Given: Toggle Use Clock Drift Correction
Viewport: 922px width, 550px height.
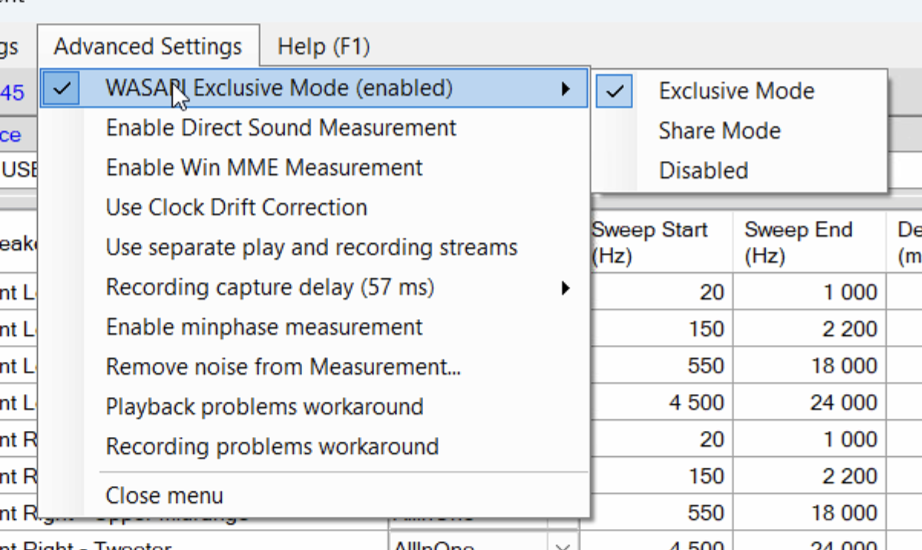Looking at the screenshot, I should point(236,208).
